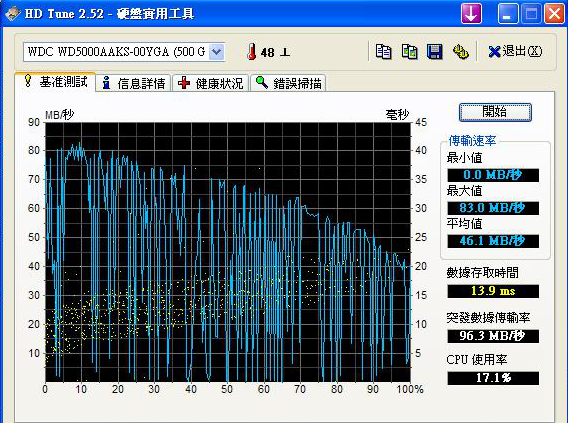Click the 退出(X) exit button
This screenshot has height=423, width=568.
515,52
